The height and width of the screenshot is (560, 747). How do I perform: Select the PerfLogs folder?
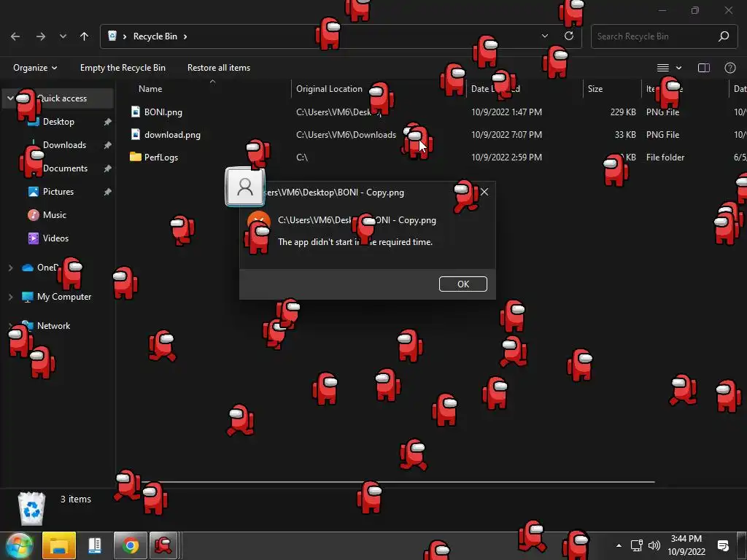click(x=161, y=157)
